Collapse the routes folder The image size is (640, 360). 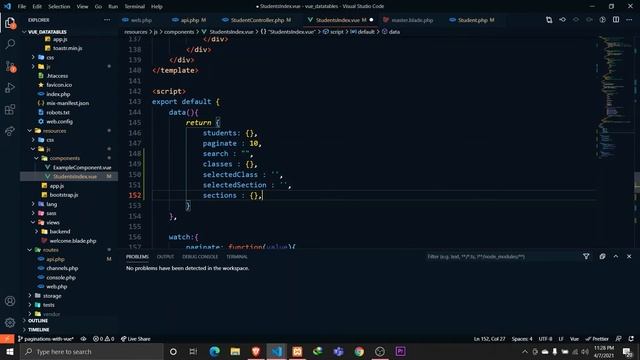(51, 250)
